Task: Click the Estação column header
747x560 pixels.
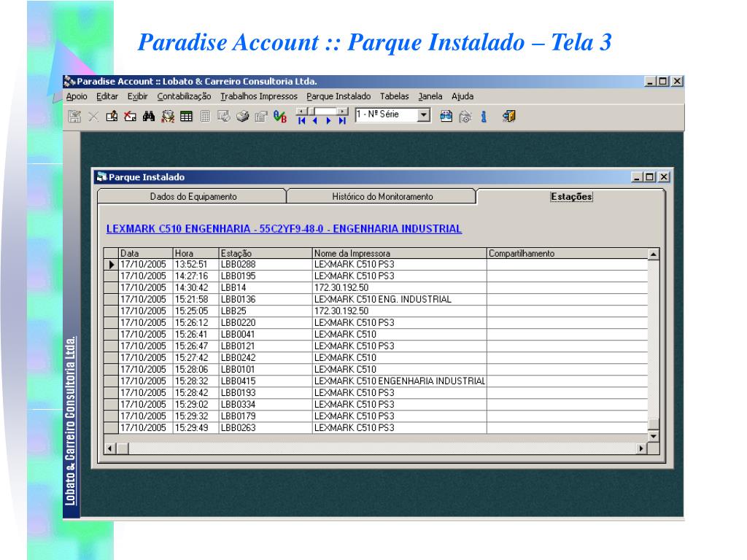Action: [266, 253]
